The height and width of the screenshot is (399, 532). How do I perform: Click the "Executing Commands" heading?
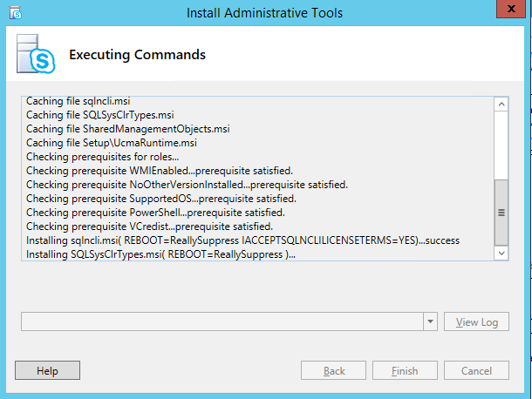(x=137, y=55)
